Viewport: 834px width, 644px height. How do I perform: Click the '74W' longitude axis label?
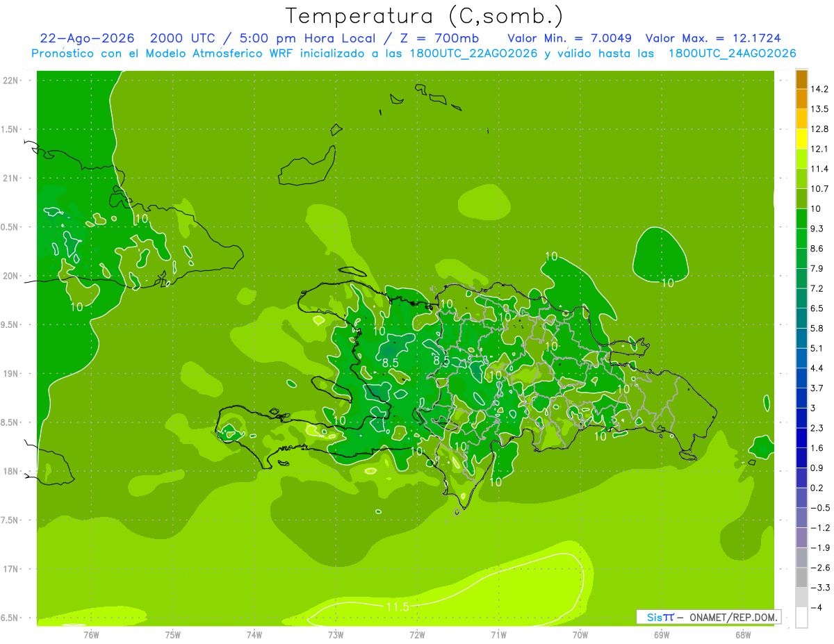click(x=254, y=635)
